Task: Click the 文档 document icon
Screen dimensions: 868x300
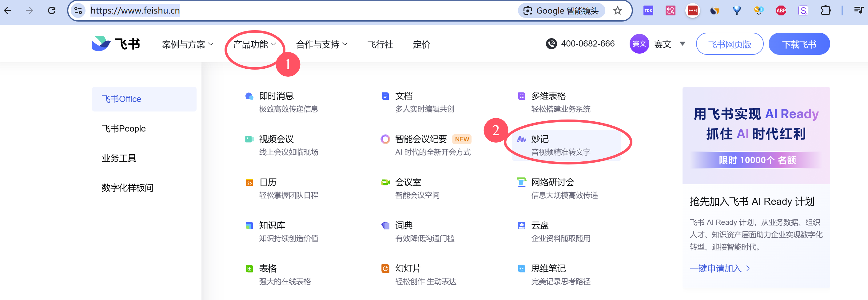Action: pyautogui.click(x=385, y=96)
